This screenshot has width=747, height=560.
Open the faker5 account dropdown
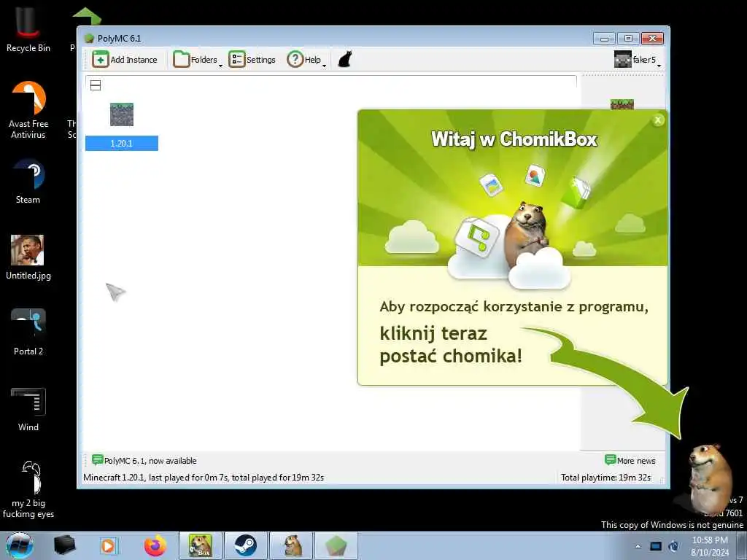638,60
